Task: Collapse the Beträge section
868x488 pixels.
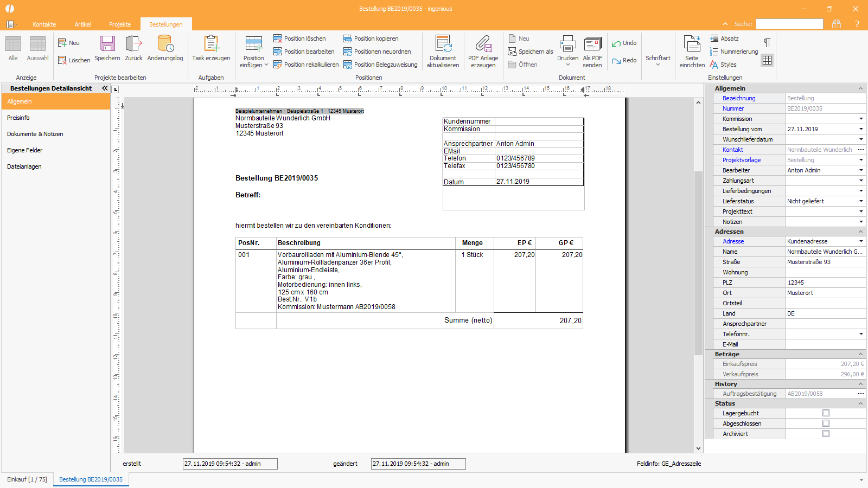Action: pos(860,354)
